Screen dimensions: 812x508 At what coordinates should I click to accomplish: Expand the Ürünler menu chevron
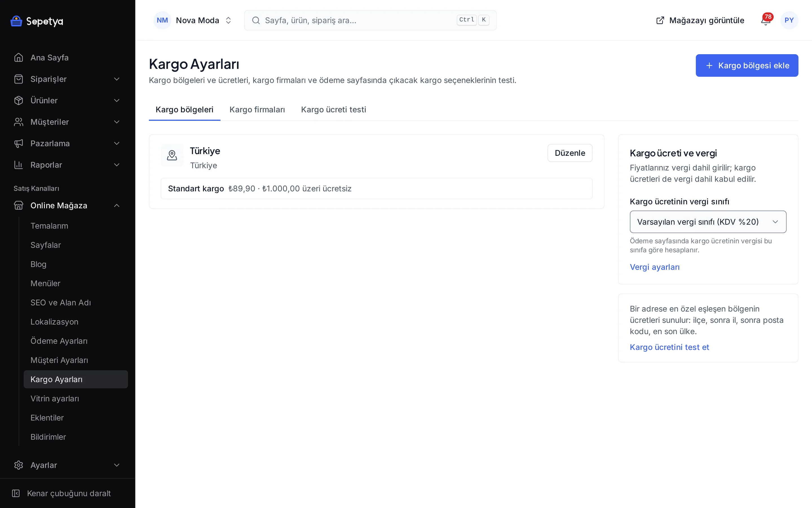(x=117, y=100)
